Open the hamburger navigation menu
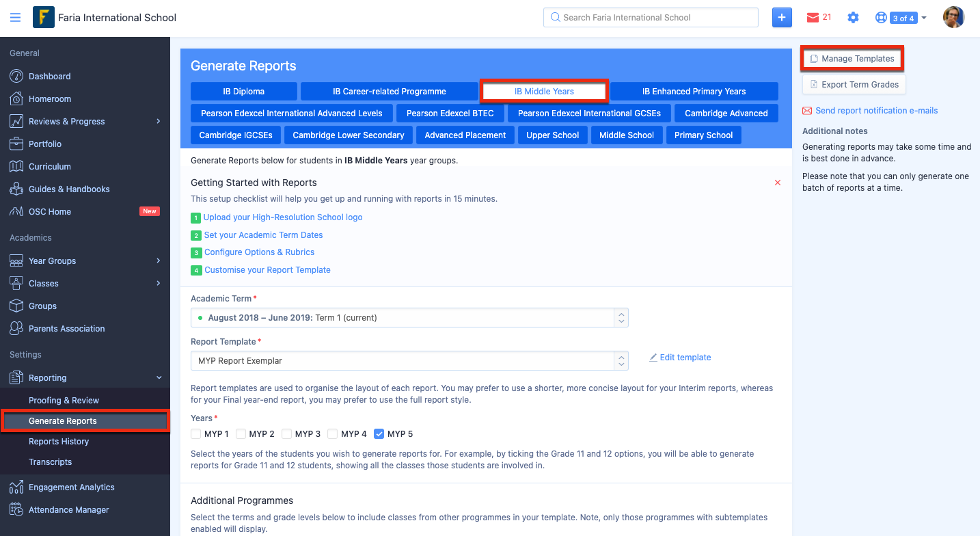 tap(16, 17)
